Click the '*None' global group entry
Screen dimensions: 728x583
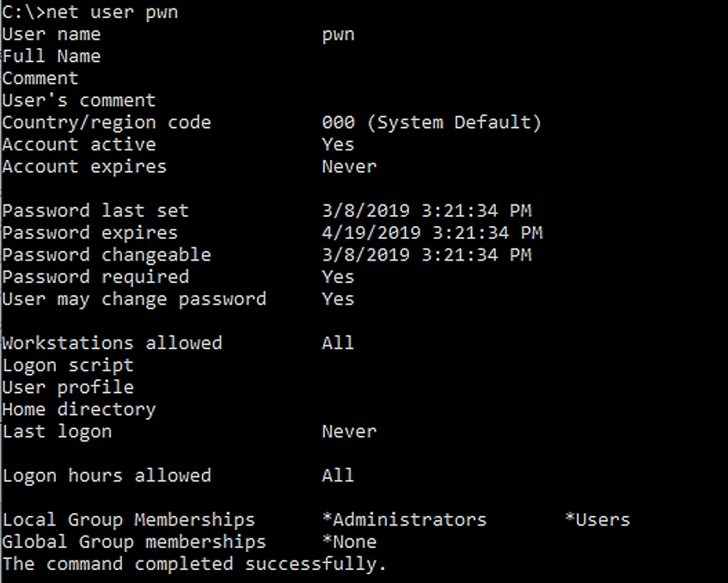point(349,542)
